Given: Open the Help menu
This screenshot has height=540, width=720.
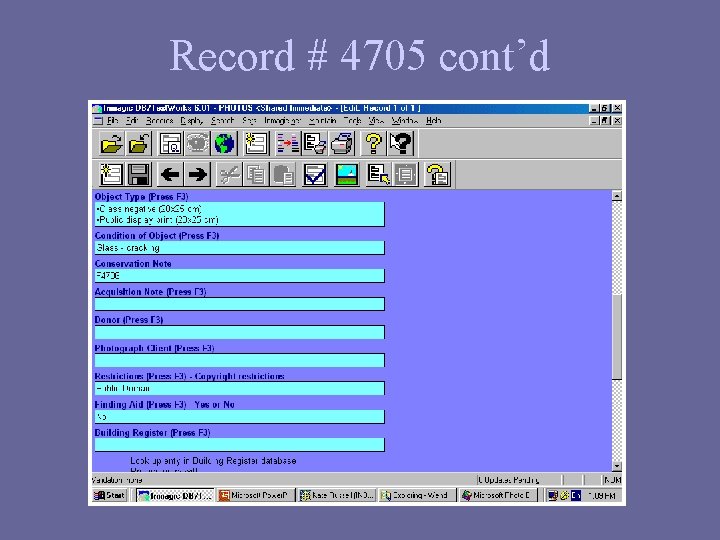Looking at the screenshot, I should point(433,121).
